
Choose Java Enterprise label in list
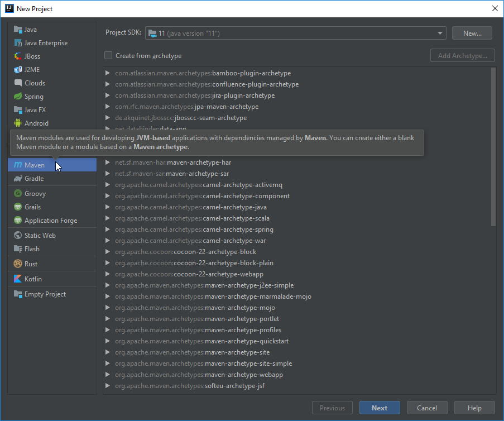click(x=46, y=43)
